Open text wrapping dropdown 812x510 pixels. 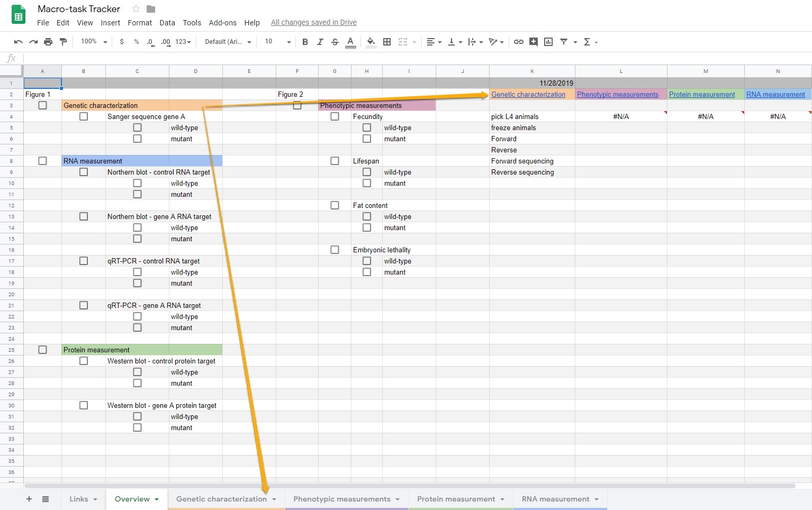pyautogui.click(x=475, y=42)
